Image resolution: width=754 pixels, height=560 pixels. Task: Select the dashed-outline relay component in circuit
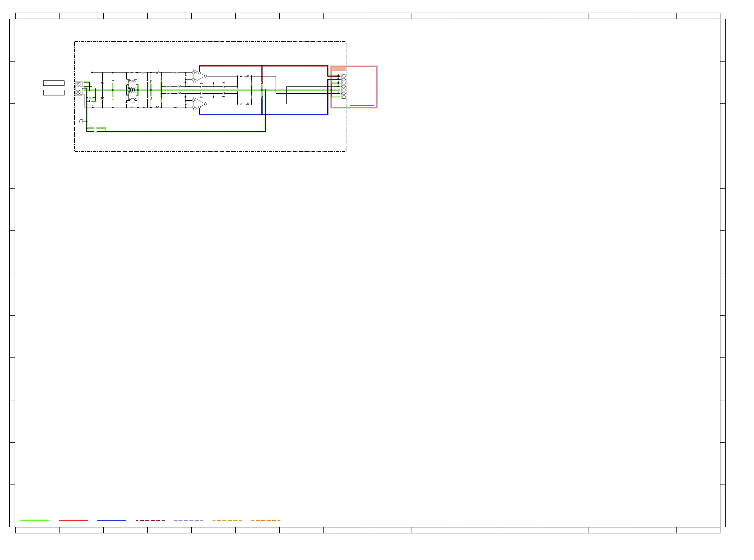point(132,90)
